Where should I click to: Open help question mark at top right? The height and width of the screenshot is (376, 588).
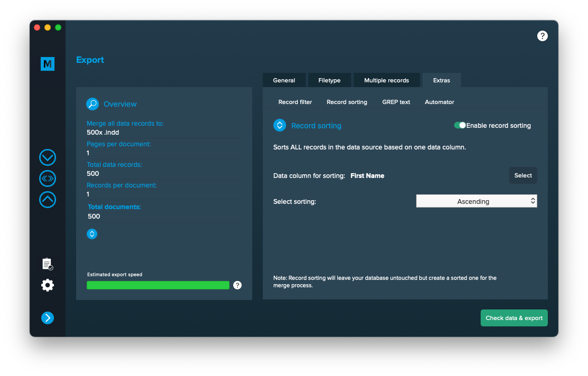(542, 36)
